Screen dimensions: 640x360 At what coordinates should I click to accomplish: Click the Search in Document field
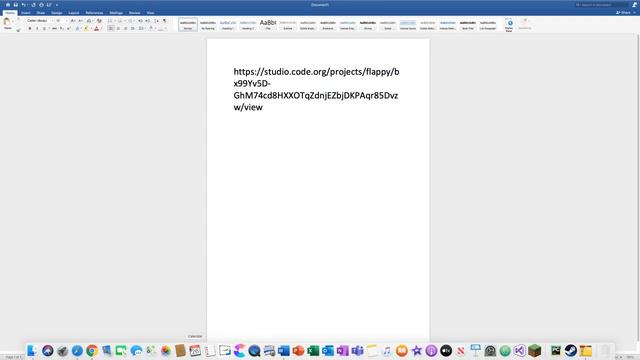point(601,5)
